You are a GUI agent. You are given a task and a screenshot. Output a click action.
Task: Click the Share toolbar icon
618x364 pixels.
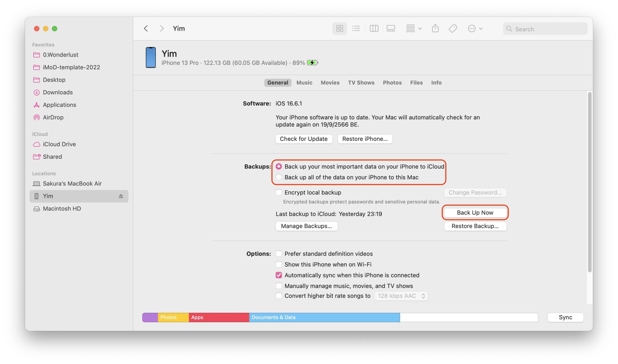(x=435, y=28)
